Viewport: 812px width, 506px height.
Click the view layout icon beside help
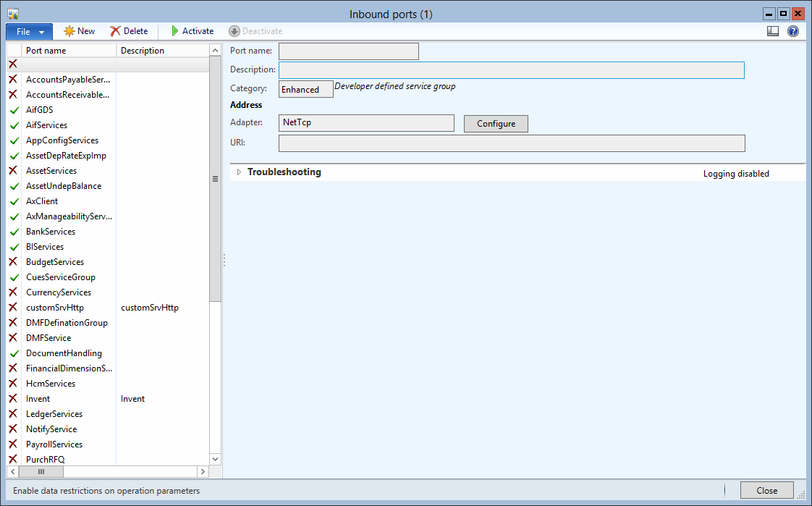tap(773, 31)
